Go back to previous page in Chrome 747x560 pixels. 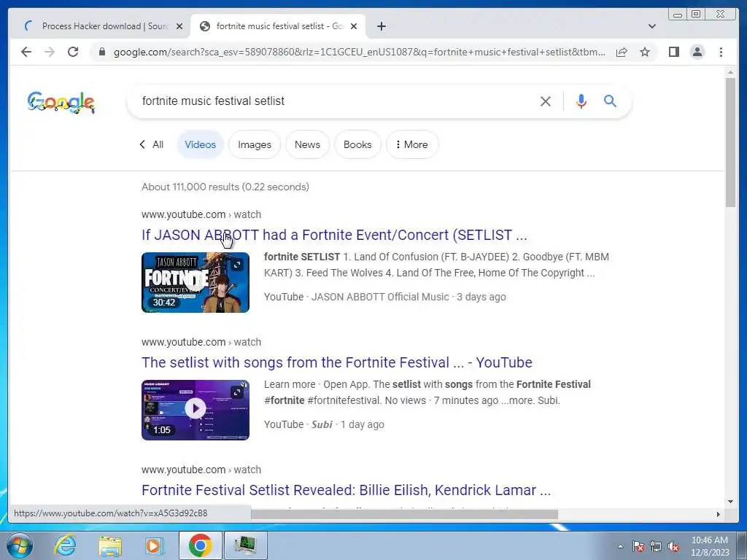coord(26,52)
